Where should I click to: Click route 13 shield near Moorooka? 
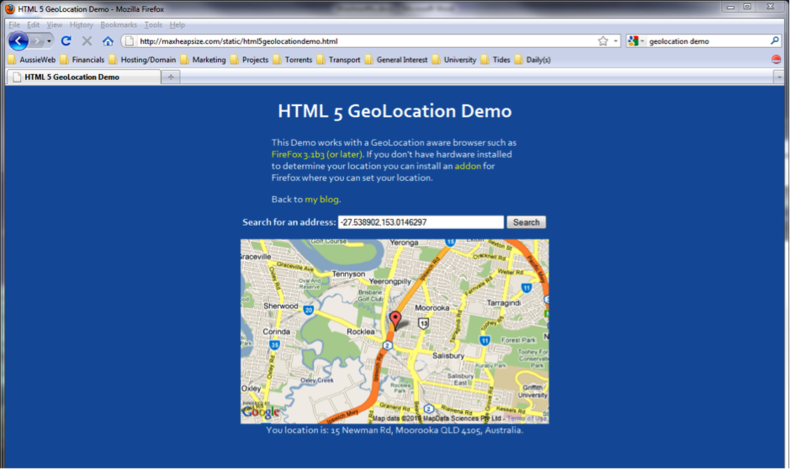point(423,323)
